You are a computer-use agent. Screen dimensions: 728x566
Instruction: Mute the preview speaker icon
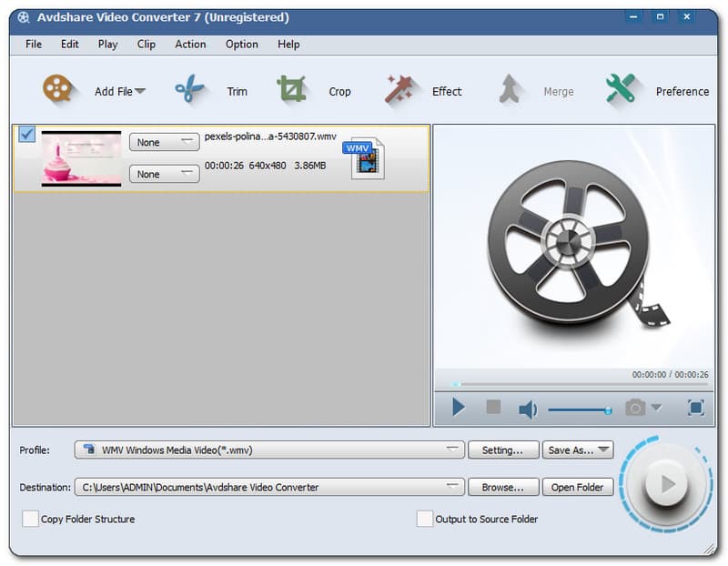click(x=527, y=409)
